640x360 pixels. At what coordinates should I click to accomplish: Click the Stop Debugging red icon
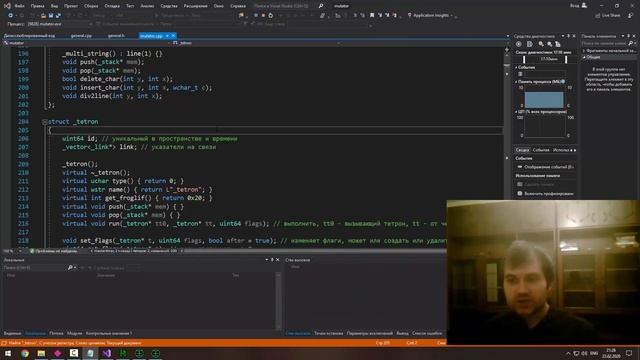(263, 16)
